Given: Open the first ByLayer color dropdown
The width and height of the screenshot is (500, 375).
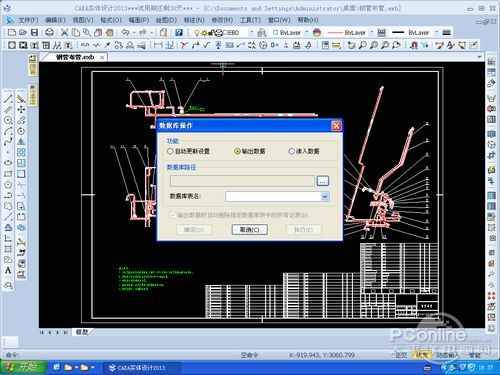Looking at the screenshot, I should click(307, 33).
